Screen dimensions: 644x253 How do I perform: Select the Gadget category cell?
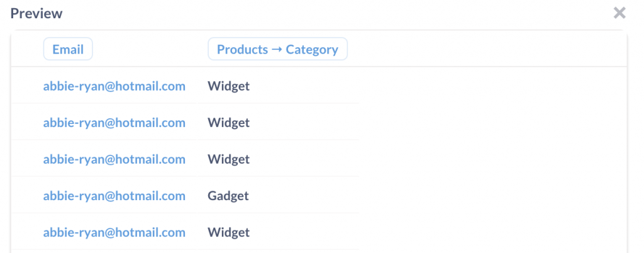click(x=228, y=196)
